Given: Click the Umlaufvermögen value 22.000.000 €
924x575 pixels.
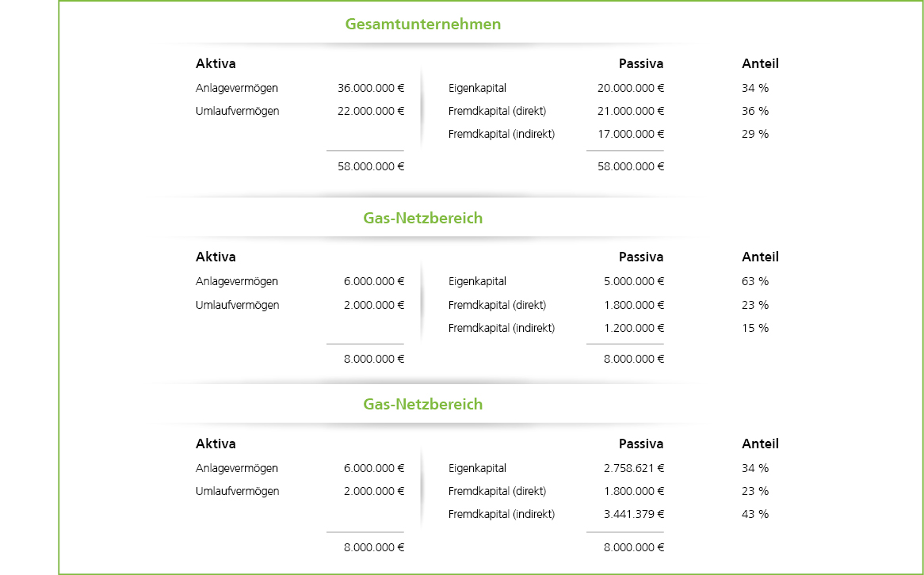Looking at the screenshot, I should pyautogui.click(x=371, y=111).
